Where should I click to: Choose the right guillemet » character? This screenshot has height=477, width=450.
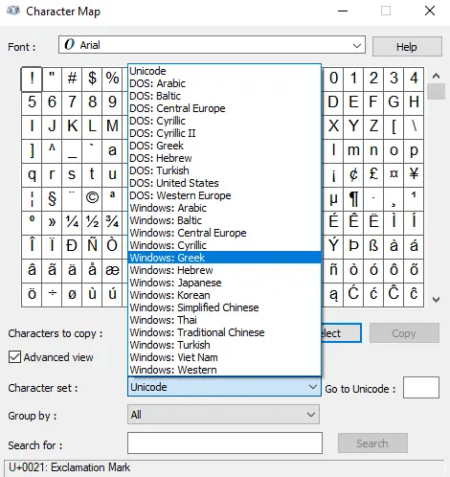click(52, 222)
